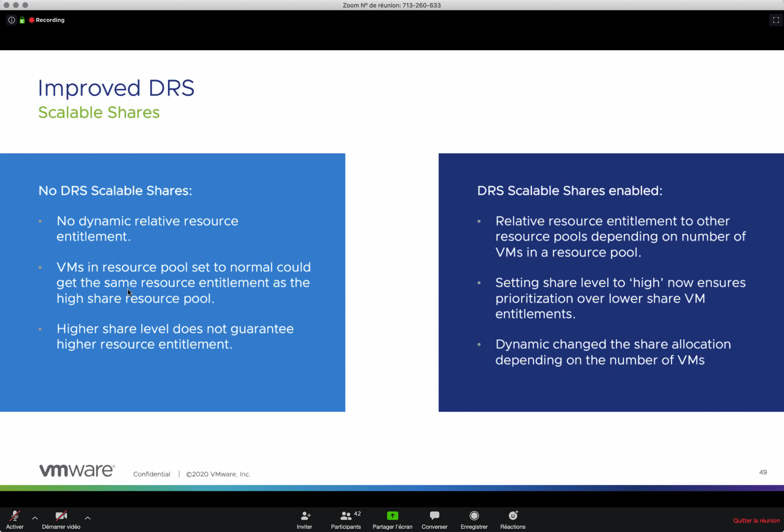This screenshot has height=532, width=784.
Task: Click the green Partager l'écran icon
Action: (x=392, y=516)
